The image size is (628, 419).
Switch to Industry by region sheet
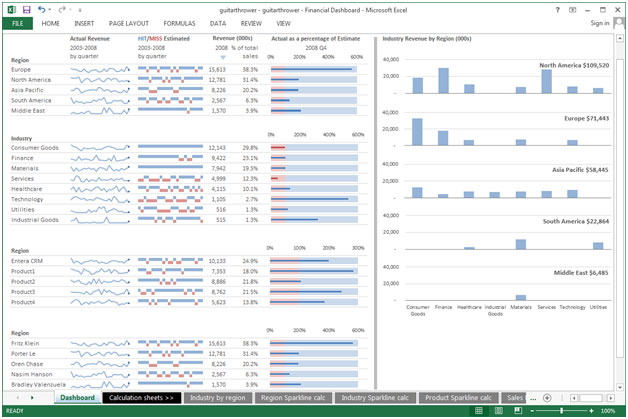click(x=218, y=398)
